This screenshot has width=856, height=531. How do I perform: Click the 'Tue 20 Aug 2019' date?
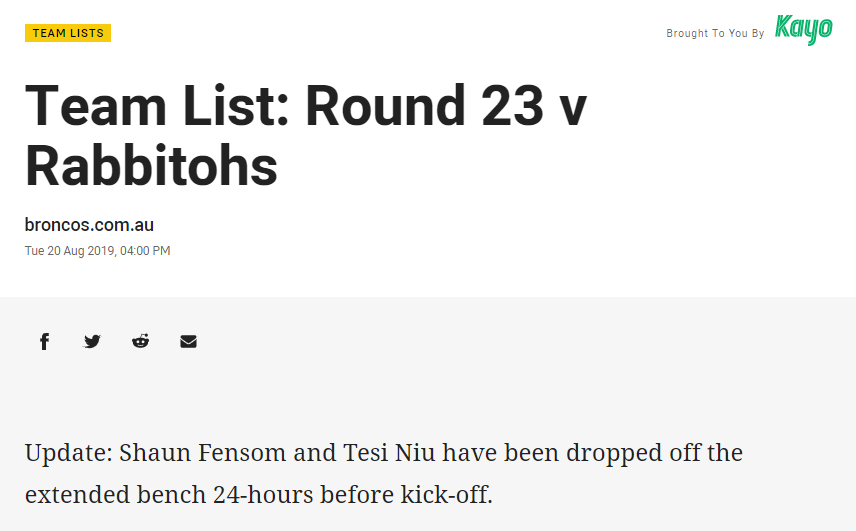click(70, 251)
